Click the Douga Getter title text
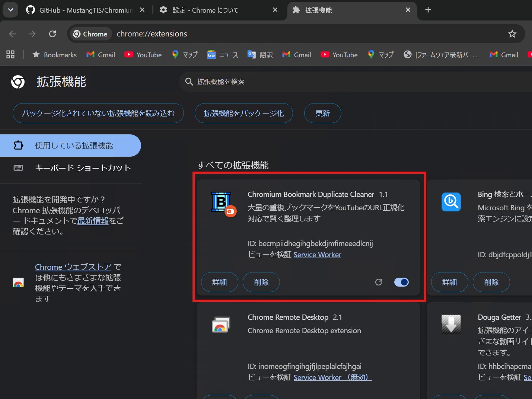Screen dimensions: 532x399 click(x=499, y=317)
